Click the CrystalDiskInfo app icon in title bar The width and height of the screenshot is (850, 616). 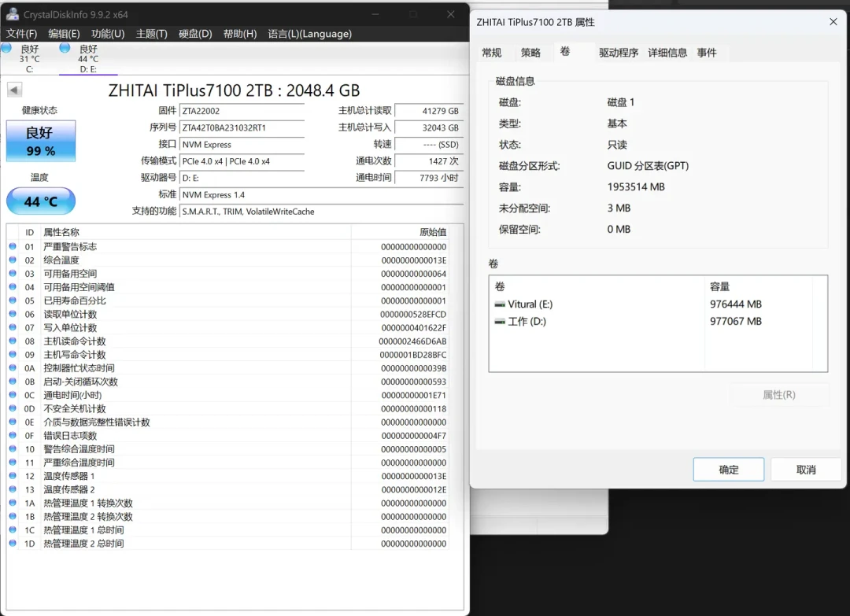pyautogui.click(x=12, y=14)
